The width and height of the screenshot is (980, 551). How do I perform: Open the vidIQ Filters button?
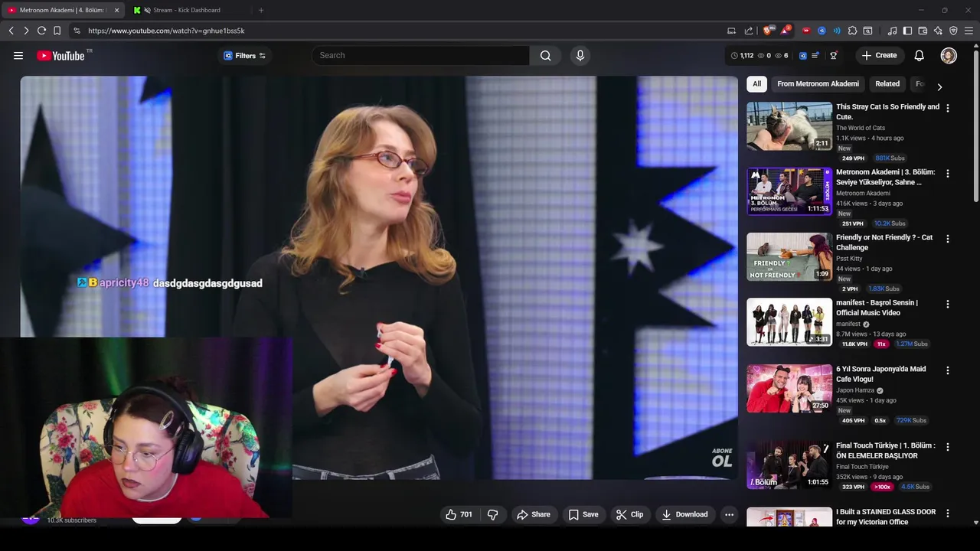click(245, 56)
